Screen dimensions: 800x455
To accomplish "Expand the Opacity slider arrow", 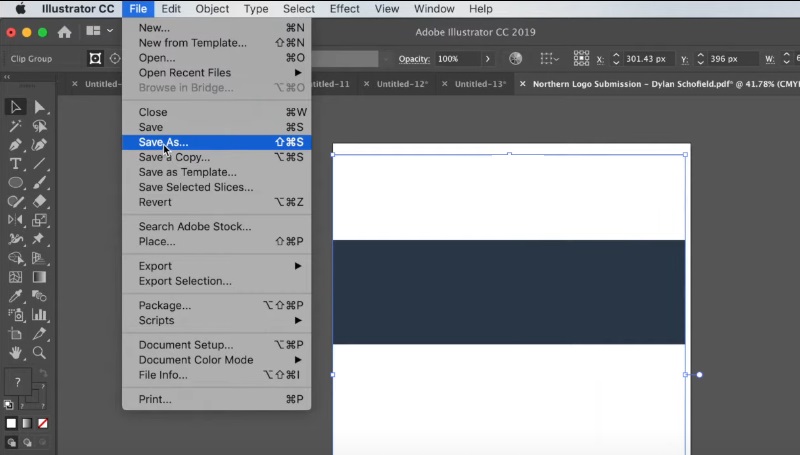I will point(487,59).
